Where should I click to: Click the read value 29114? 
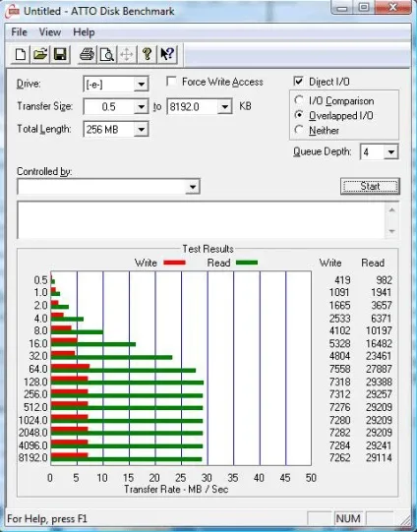coord(379,457)
